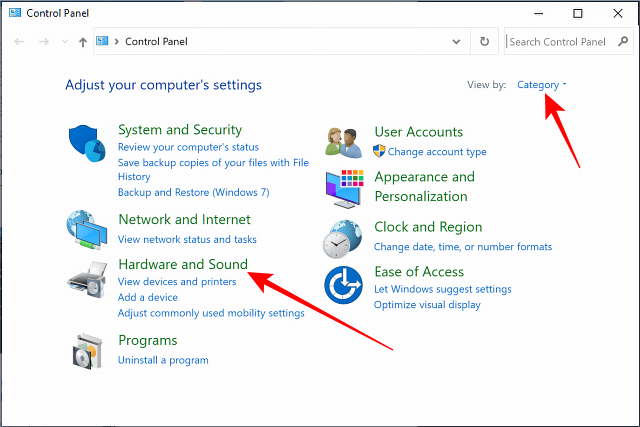Click the Back navigation arrow
The image size is (640, 427).
19,42
